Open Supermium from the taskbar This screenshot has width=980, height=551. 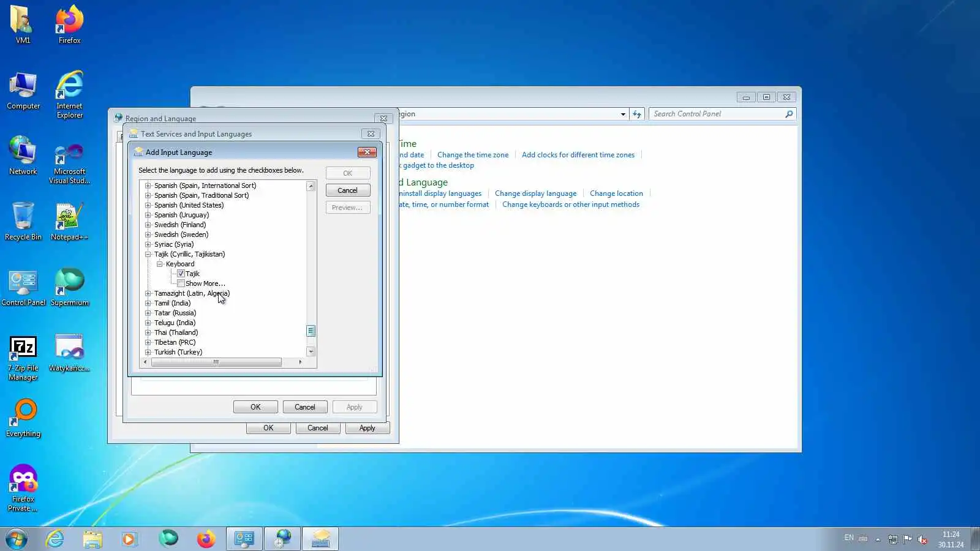(168, 539)
